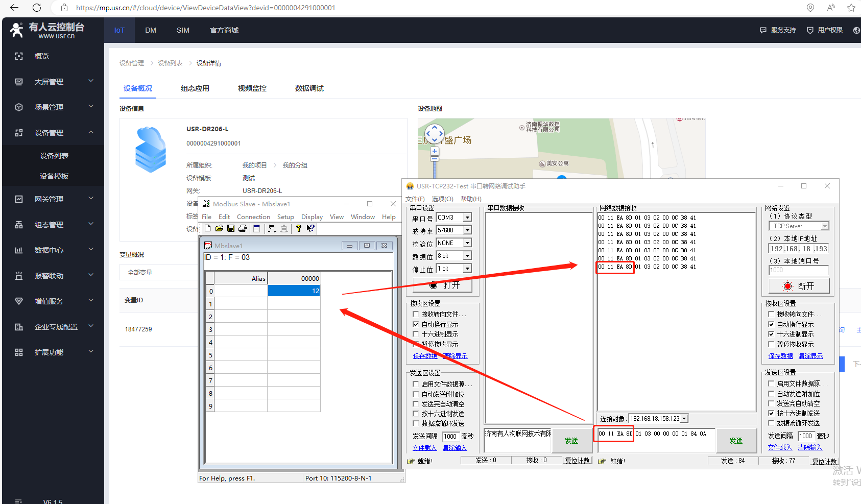The height and width of the screenshot is (504, 861).
Task: Open the 8 bit data bits dropdown
Action: coord(467,256)
